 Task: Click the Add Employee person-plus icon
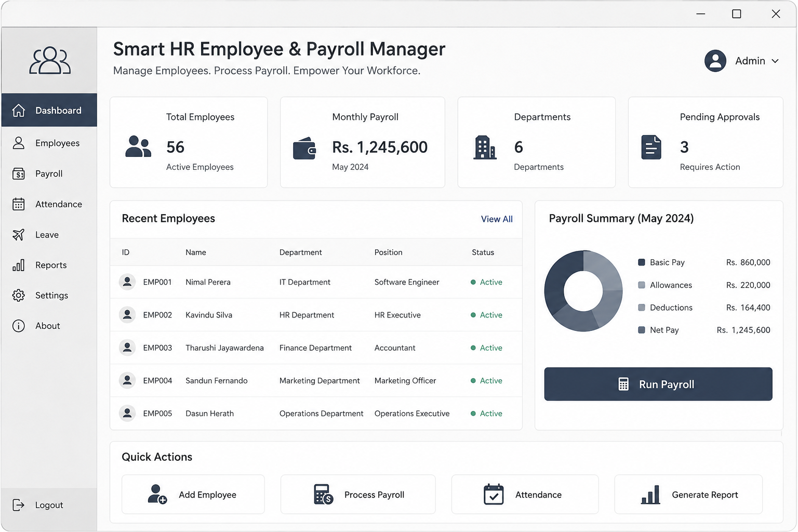[x=157, y=494]
